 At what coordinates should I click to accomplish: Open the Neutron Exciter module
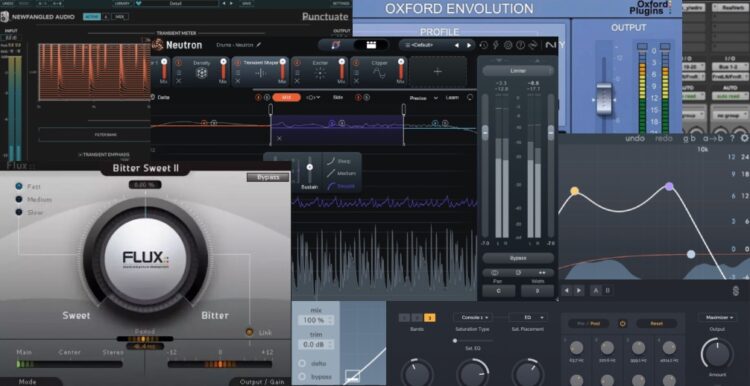[320, 71]
